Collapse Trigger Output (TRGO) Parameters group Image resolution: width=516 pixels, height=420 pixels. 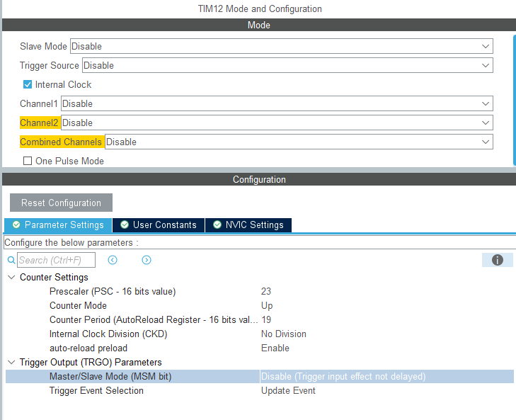tap(11, 363)
